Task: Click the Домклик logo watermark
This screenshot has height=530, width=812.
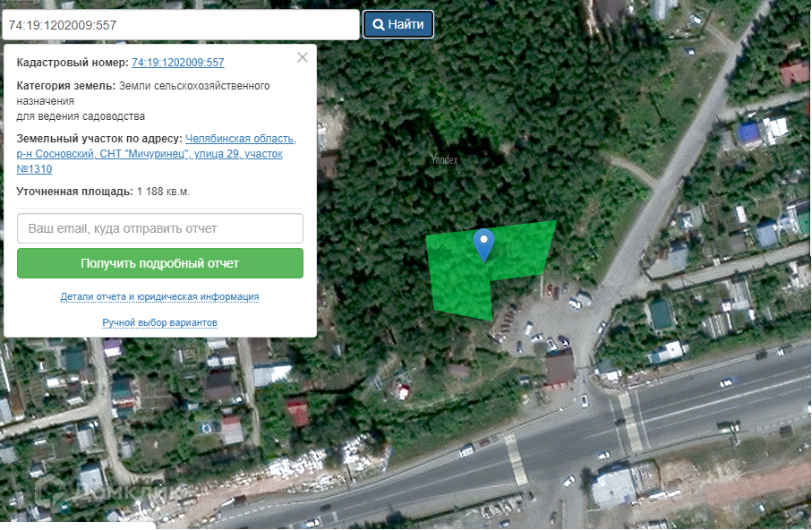Action: [x=107, y=490]
